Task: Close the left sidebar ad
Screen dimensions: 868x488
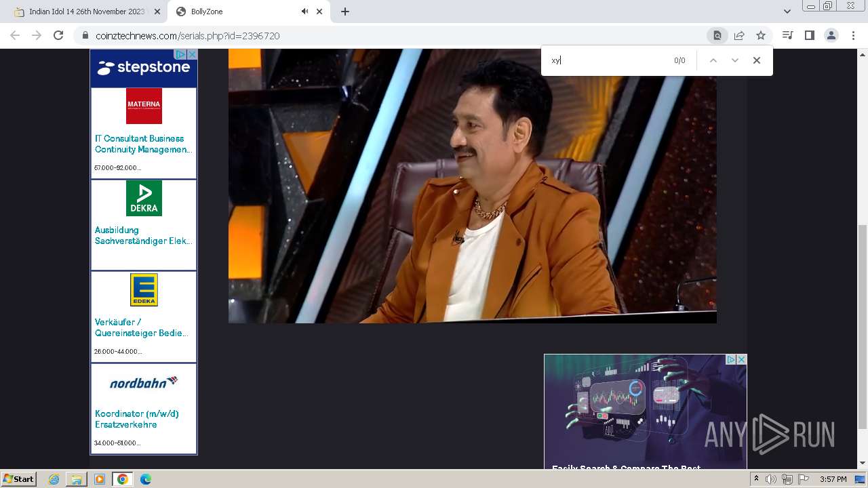Action: point(192,54)
